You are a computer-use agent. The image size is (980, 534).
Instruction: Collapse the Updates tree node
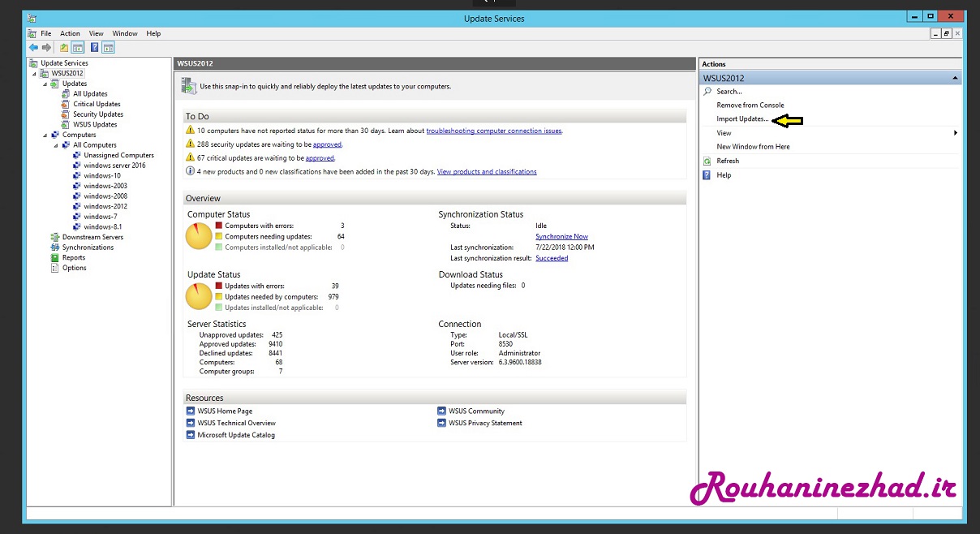46,84
